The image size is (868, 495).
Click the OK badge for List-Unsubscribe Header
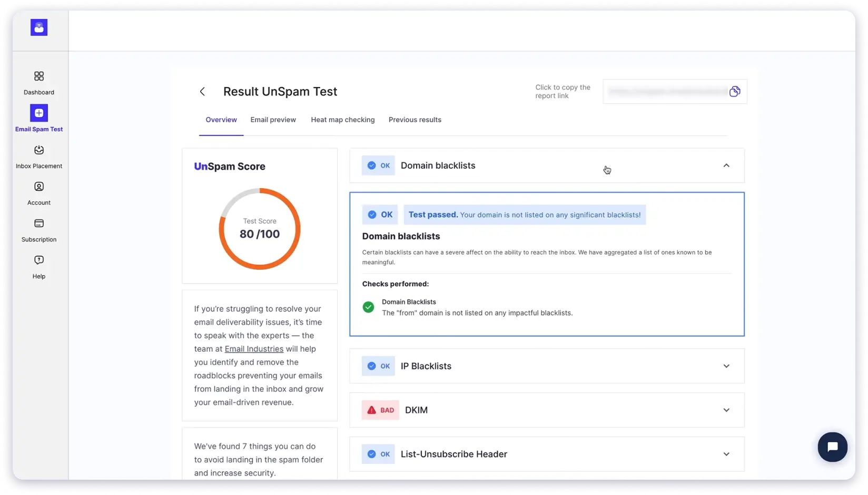point(378,454)
